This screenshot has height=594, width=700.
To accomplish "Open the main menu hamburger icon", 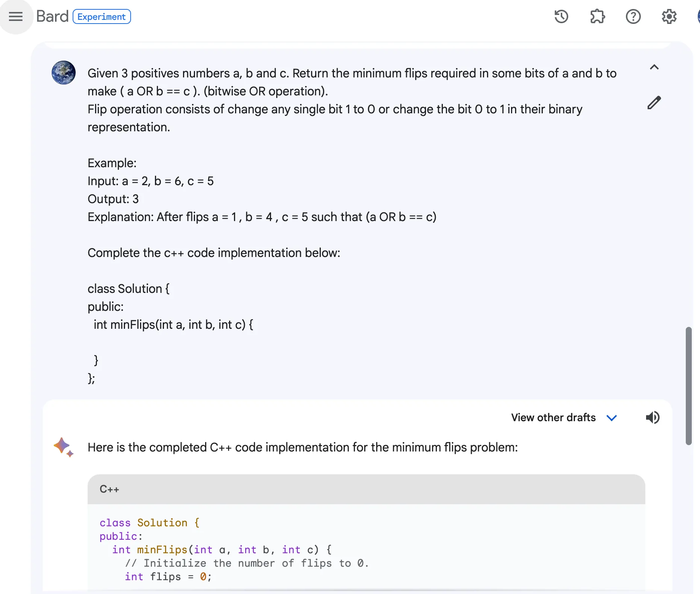I will coord(16,16).
